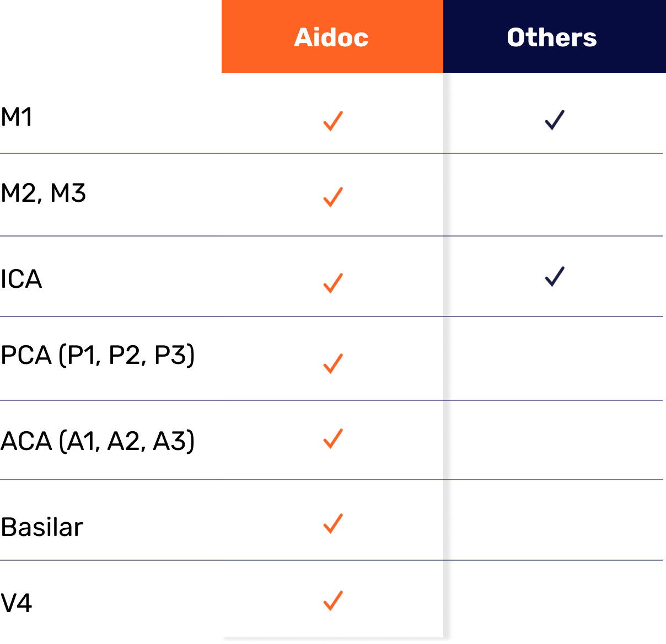The image size is (666, 644).
Task: Click the Aidoc checkmark for M1
Action: tap(333, 121)
